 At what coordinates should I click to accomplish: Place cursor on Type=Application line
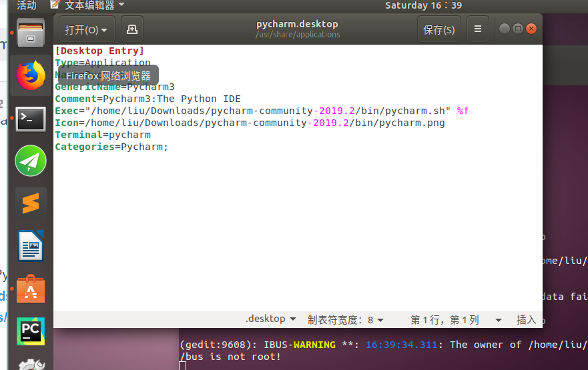coord(103,62)
